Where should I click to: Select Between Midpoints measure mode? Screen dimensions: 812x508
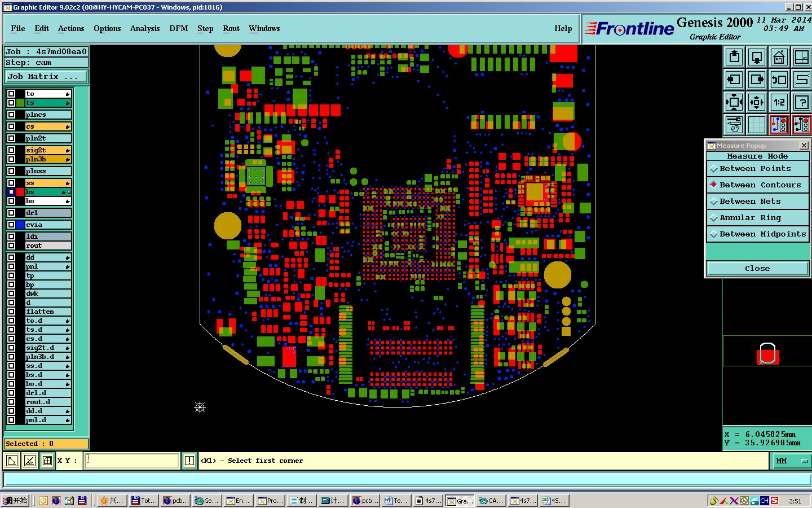pyautogui.click(x=757, y=234)
